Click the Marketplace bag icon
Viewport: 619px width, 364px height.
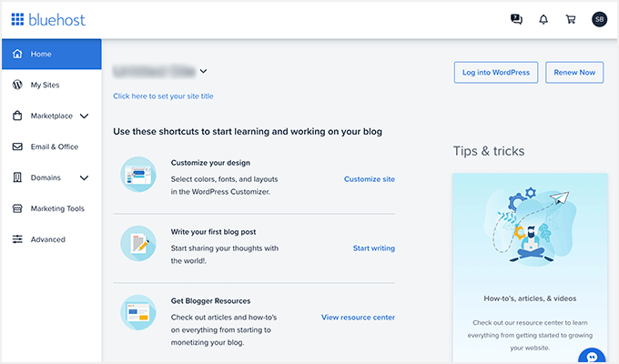[17, 116]
